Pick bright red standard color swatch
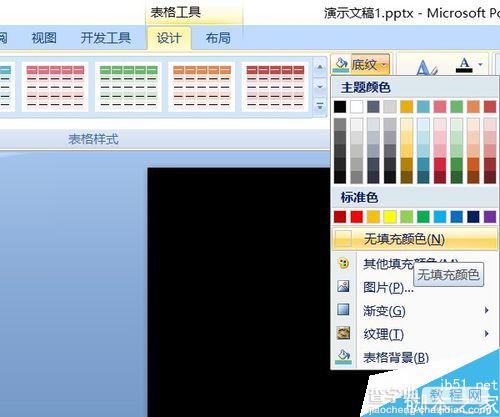 [357, 217]
